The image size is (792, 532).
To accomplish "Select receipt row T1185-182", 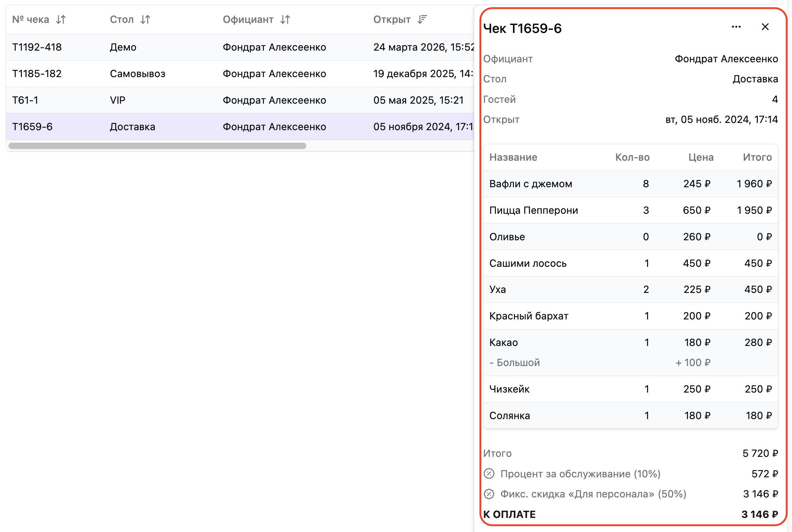I will click(x=240, y=74).
